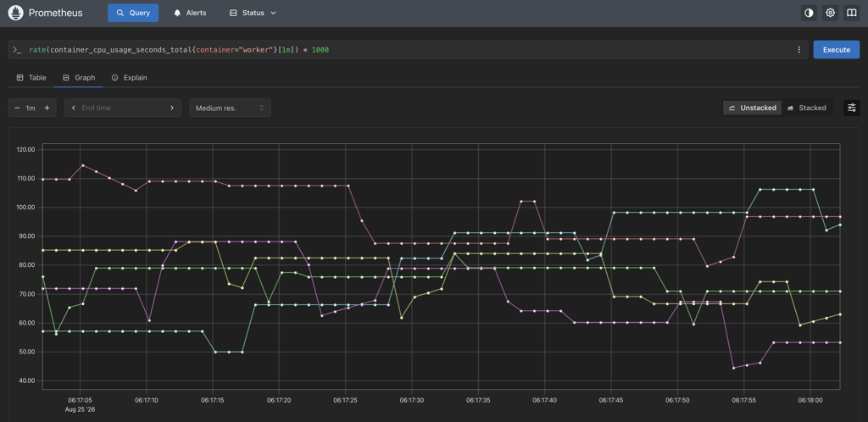Select the Unstacked chart mode
This screenshot has height=422, width=868.
tap(753, 108)
